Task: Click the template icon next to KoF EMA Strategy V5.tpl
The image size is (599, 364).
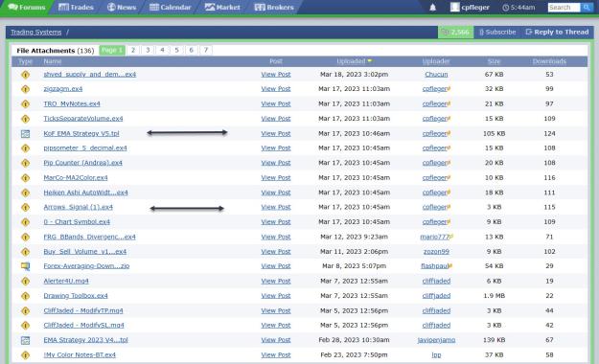Action: (x=25, y=134)
